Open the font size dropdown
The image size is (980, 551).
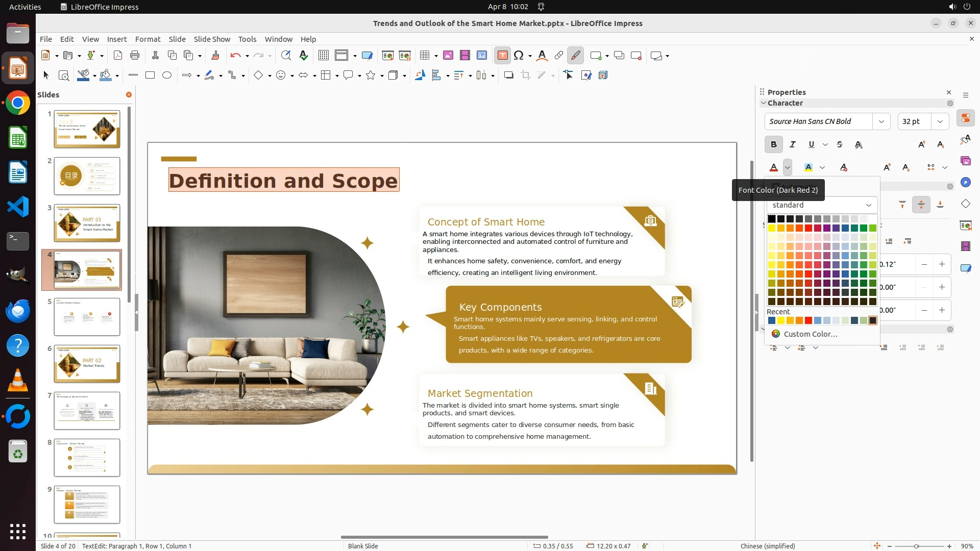pyautogui.click(x=940, y=121)
